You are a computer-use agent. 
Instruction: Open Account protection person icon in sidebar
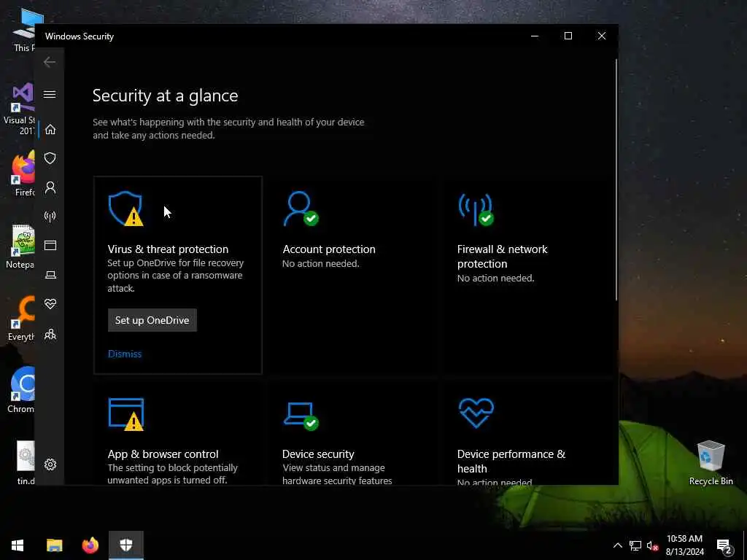(x=50, y=187)
